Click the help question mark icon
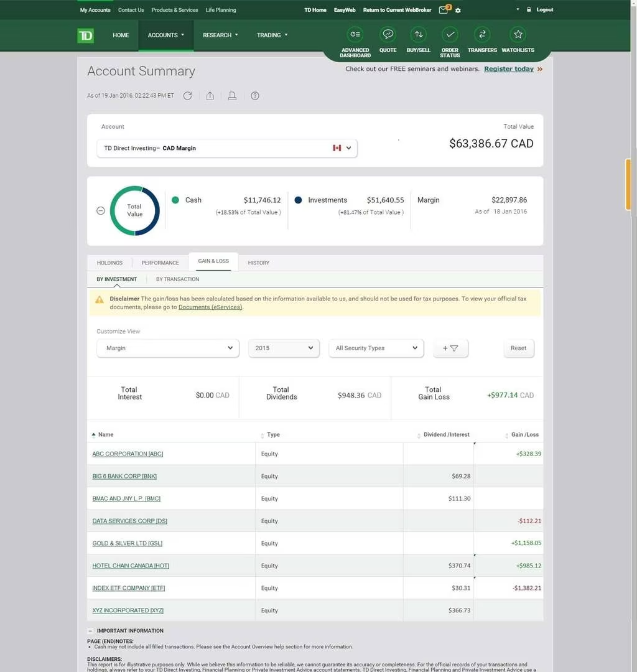This screenshot has height=672, width=637. click(255, 96)
